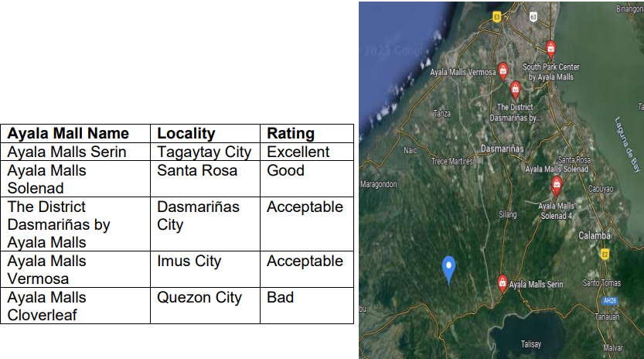Click the white 63 route shield
Viewport: 644px width, 359px height.
(533, 17)
